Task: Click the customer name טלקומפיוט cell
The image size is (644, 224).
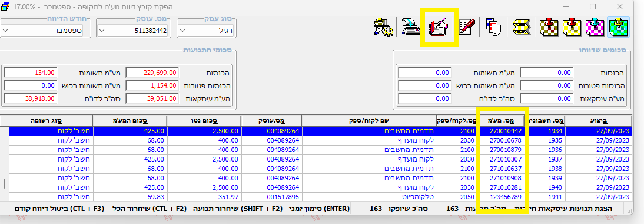Action: coord(369,197)
